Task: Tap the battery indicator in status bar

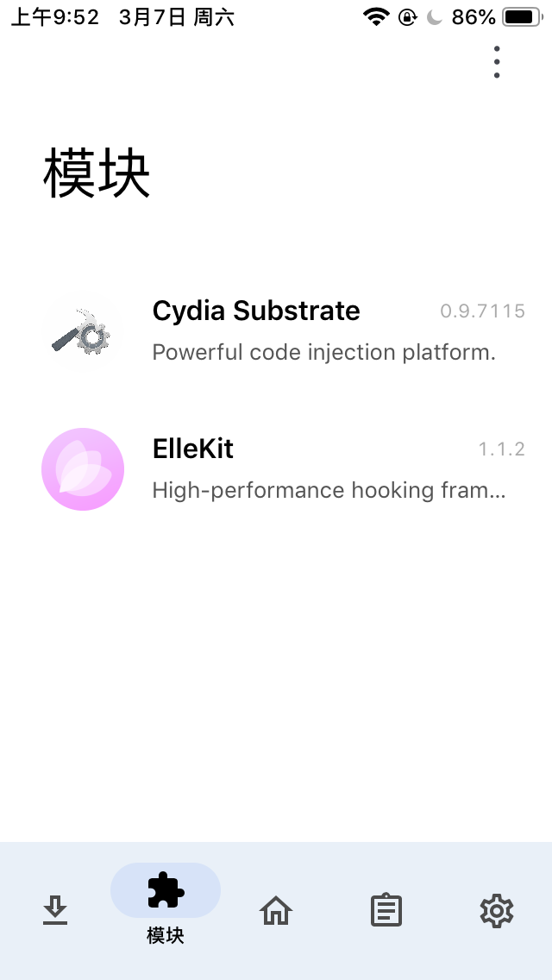Action: [522, 17]
